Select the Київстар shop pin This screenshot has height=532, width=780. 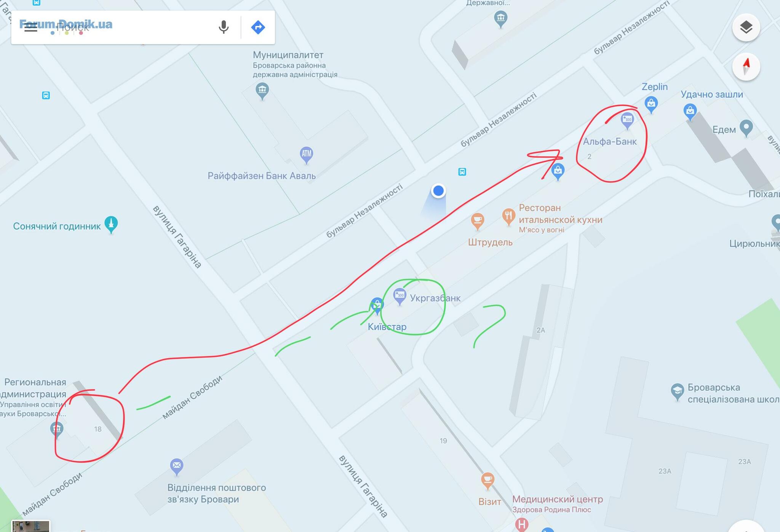(x=377, y=306)
